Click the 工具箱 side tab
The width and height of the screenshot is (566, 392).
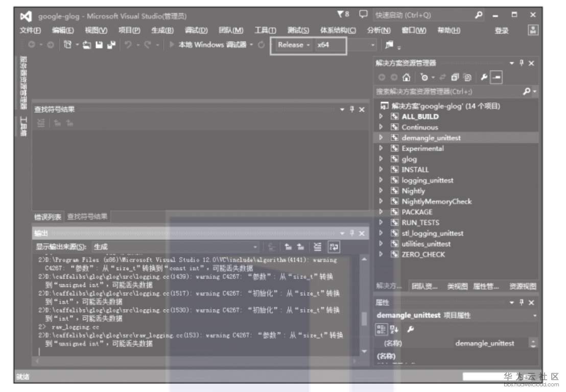point(23,126)
